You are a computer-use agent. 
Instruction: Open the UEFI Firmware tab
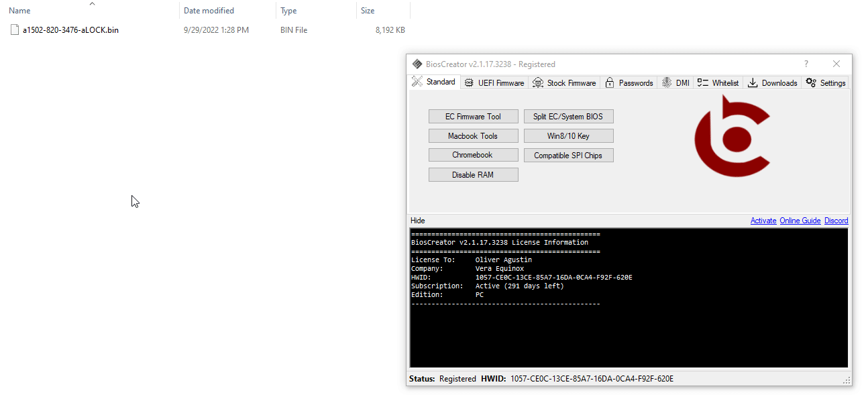tap(494, 83)
